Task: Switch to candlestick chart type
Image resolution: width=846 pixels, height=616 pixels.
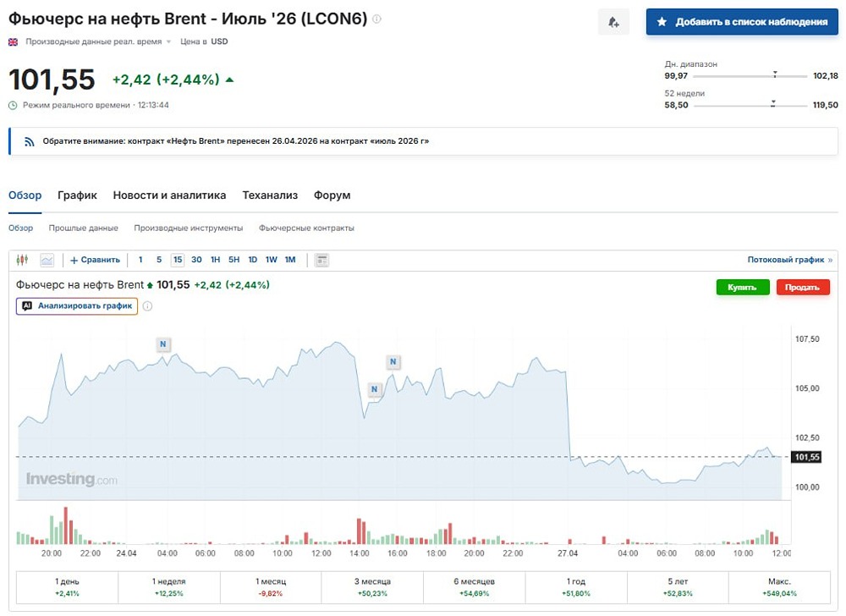Action: 23,260
